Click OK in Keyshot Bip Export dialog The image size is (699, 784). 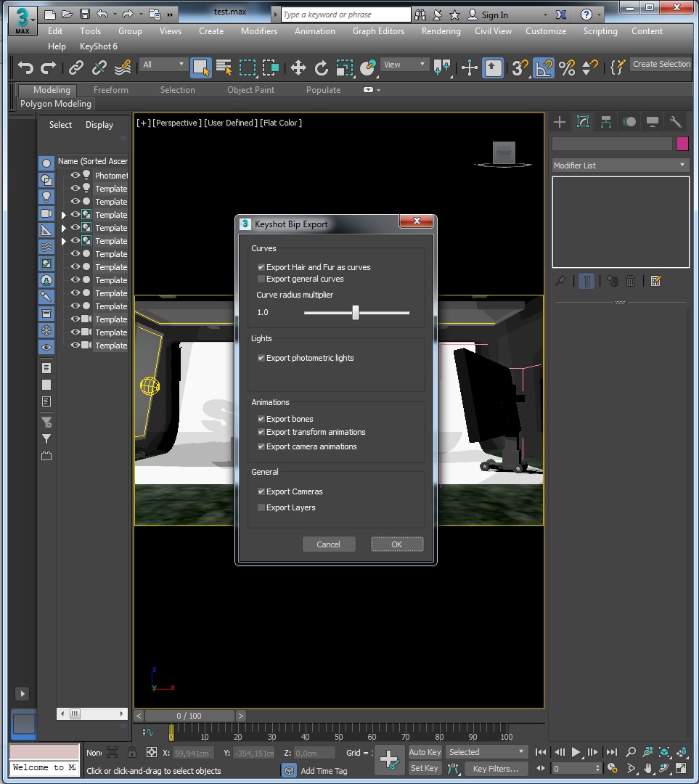(396, 544)
